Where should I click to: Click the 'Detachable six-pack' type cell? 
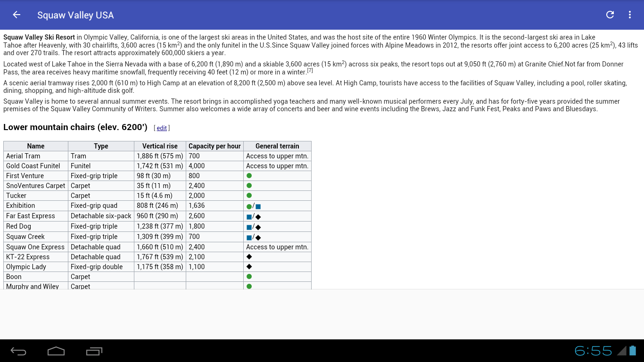101,216
